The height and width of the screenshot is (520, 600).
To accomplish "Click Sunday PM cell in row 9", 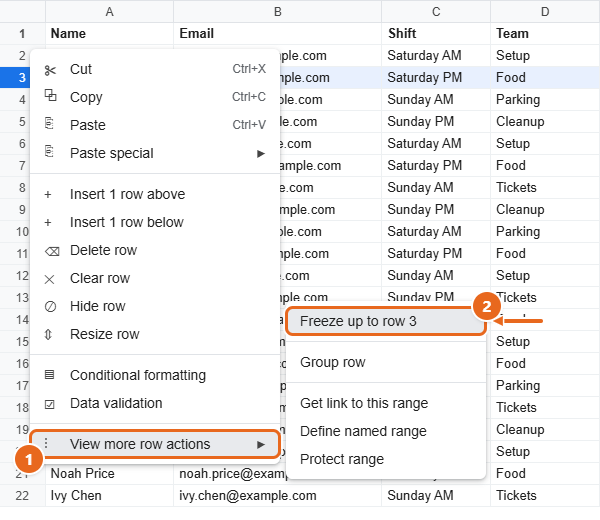I will coord(436,210).
